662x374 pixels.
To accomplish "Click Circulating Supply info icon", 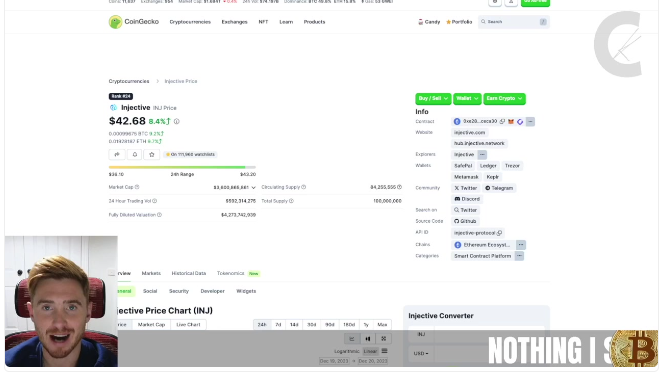I will click(304, 187).
